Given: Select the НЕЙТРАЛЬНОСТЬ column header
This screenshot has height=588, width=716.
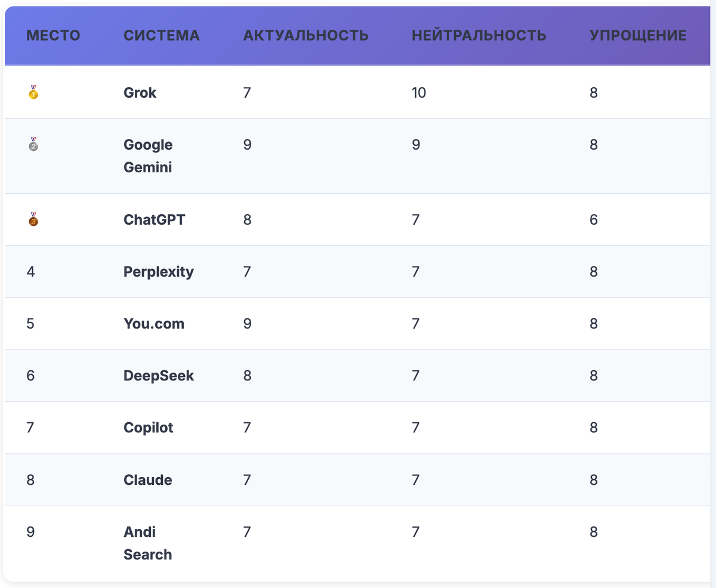Looking at the screenshot, I should tap(479, 35).
